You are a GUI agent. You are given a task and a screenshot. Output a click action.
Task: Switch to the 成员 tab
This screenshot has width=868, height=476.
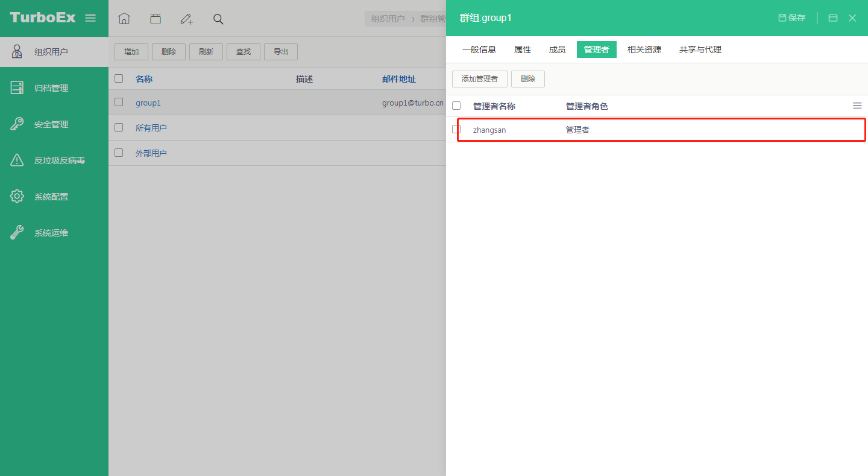(557, 49)
